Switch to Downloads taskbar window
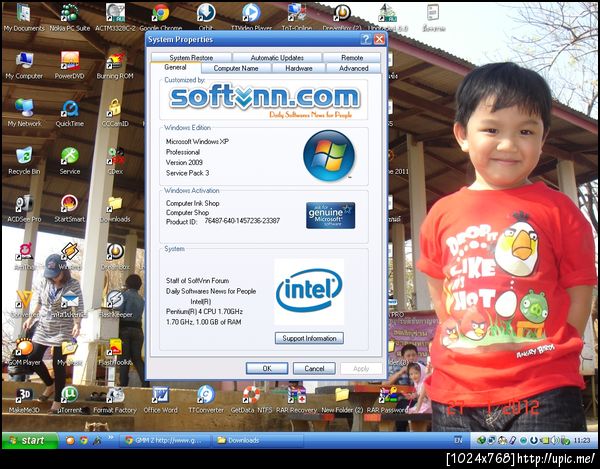Screen dimensions: 600x469 pyautogui.click(x=258, y=441)
